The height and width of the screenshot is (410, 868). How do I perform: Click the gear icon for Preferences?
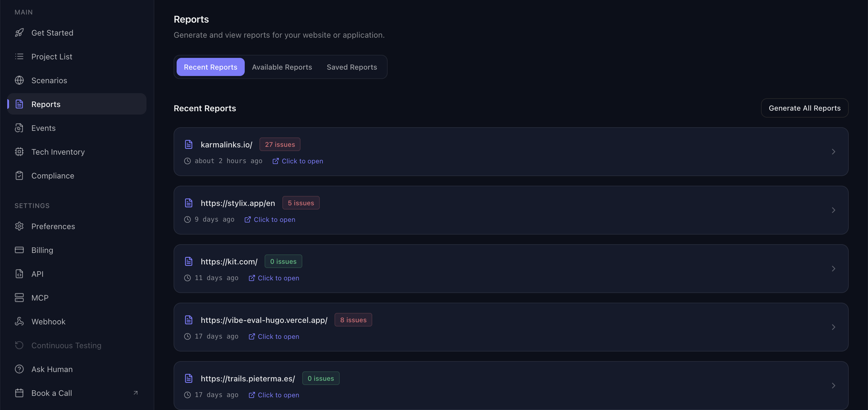19,226
